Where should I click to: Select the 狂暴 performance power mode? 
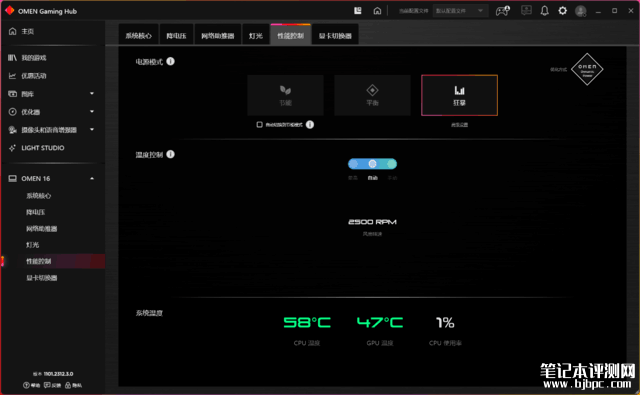point(459,95)
